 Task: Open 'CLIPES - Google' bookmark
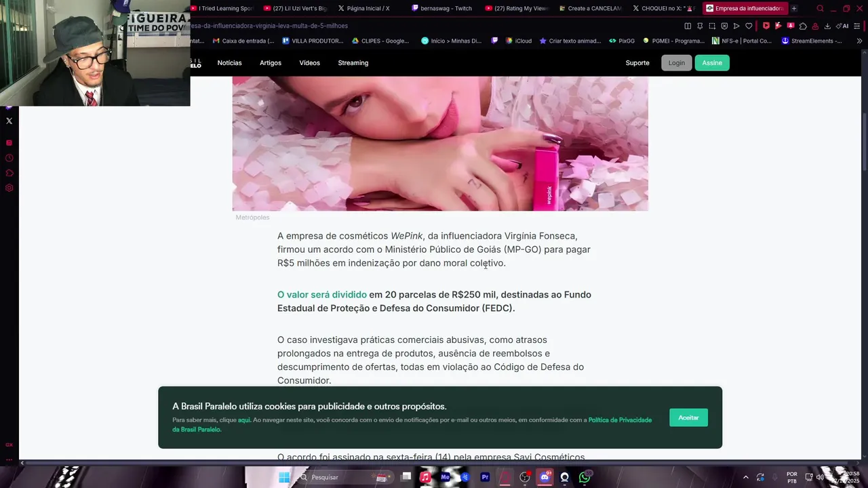coord(380,41)
